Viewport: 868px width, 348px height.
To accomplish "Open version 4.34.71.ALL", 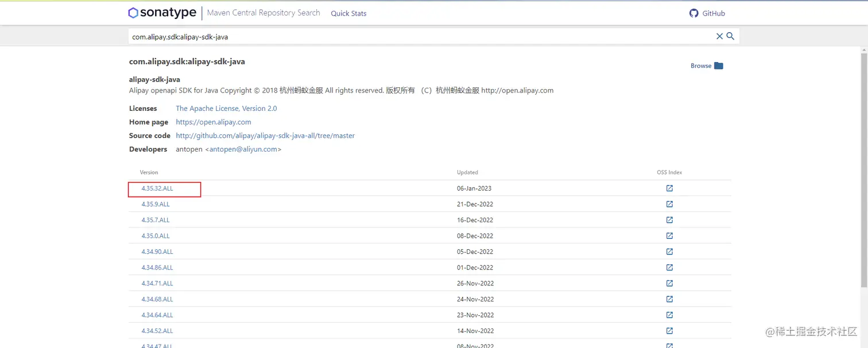I will tap(157, 283).
